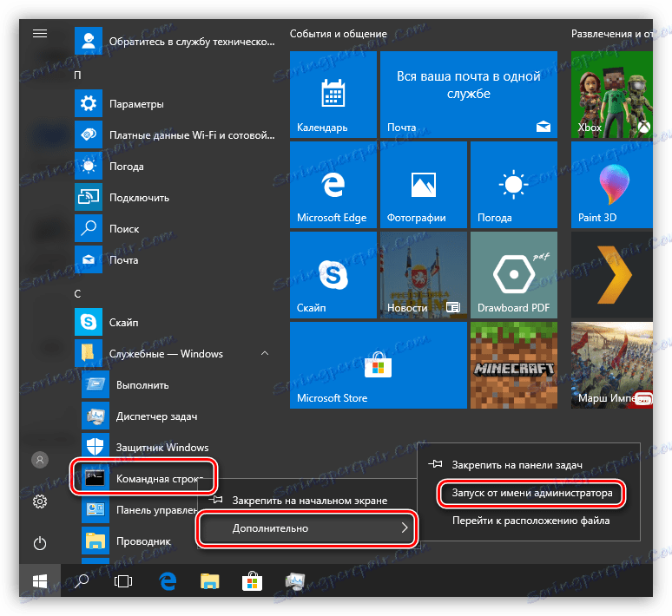Select Командная строка in the app list
The height and width of the screenshot is (616, 672).
(143, 478)
